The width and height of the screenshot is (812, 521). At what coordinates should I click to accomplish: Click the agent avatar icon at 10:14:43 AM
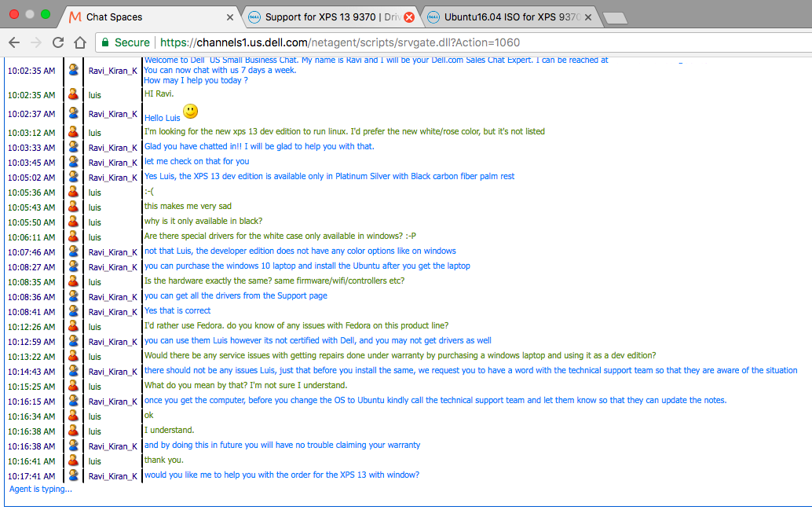point(74,371)
